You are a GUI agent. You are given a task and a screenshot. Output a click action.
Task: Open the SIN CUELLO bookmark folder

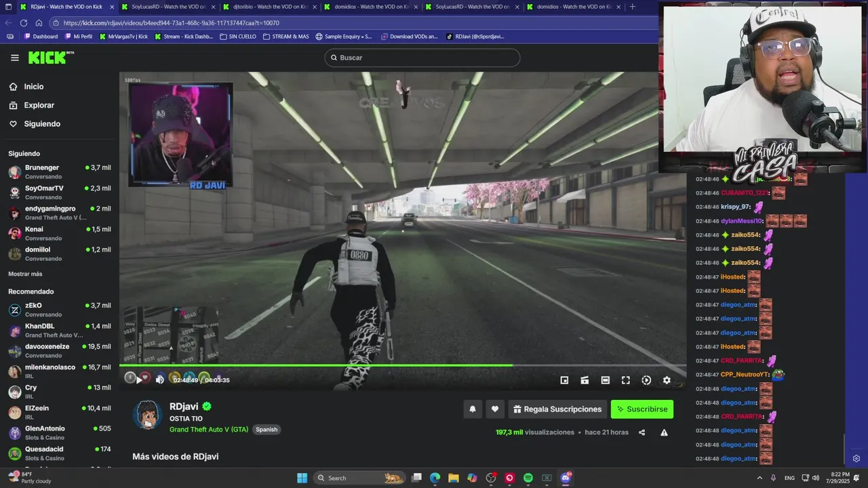click(238, 37)
